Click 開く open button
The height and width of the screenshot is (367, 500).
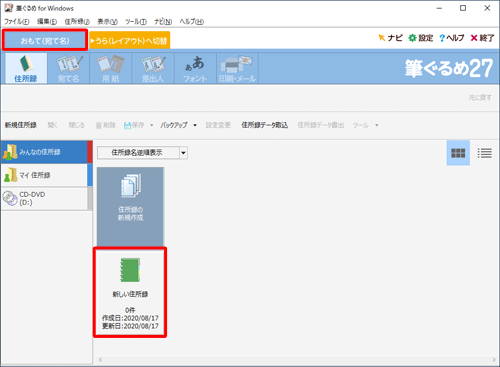pos(52,125)
